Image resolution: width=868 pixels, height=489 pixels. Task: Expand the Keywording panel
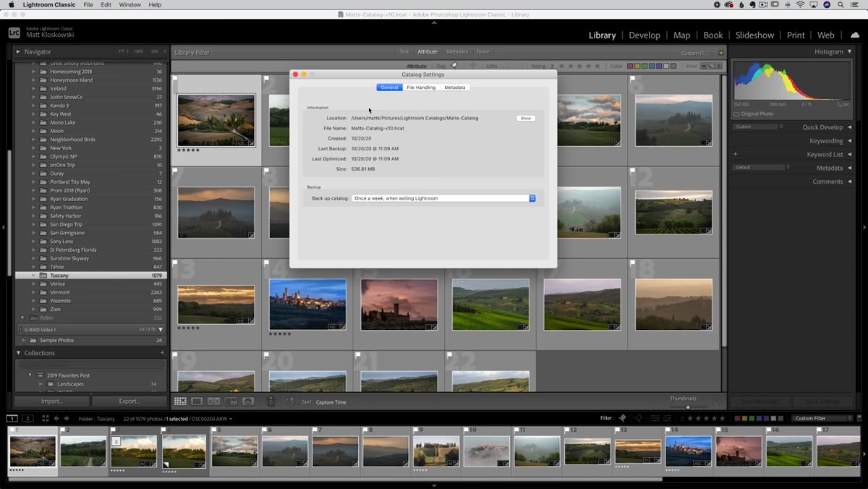849,141
